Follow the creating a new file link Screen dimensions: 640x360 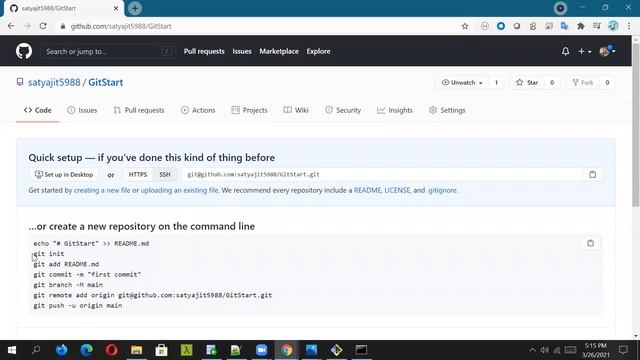(102, 190)
